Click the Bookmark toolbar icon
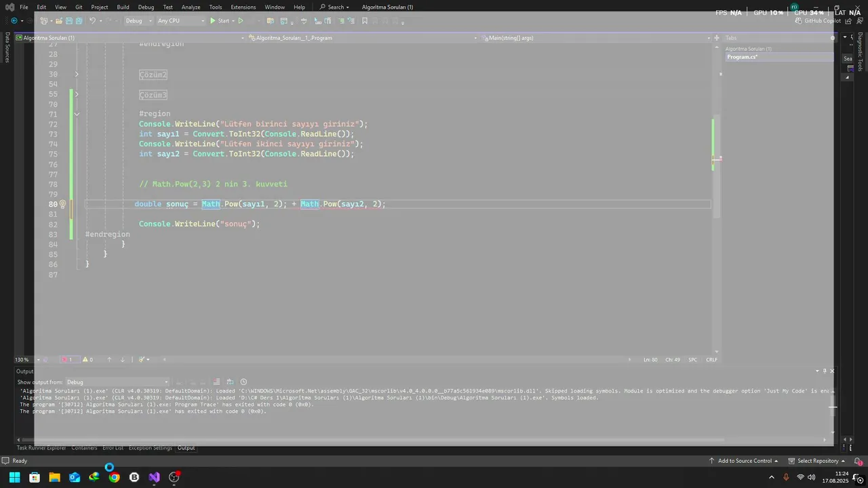Image resolution: width=868 pixels, height=488 pixels. pyautogui.click(x=365, y=21)
